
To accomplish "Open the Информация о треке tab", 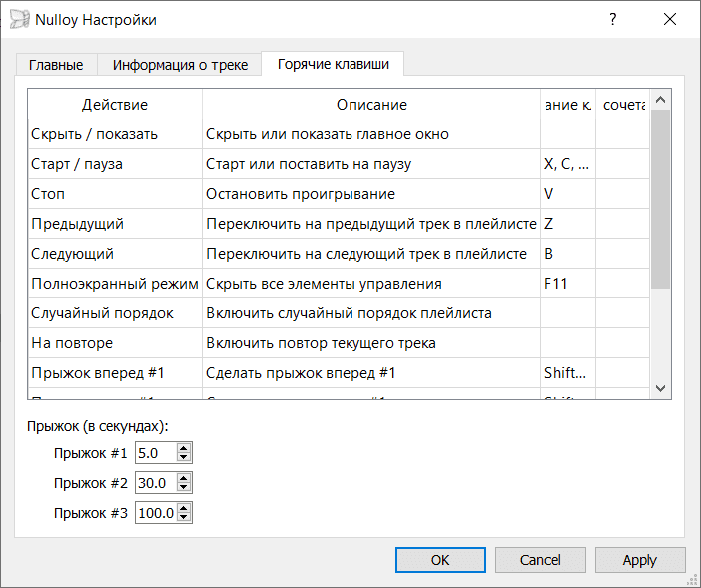I will (x=180, y=65).
